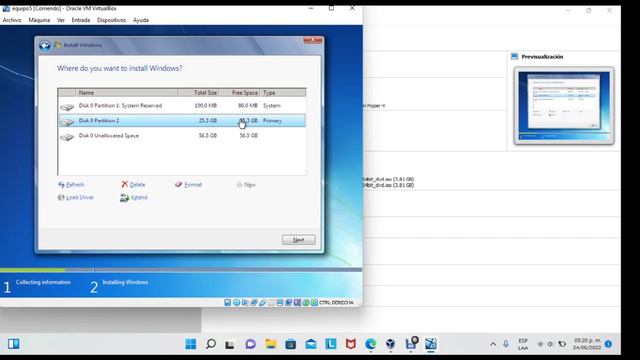Open VirtualBox Manager from taskbar
The height and width of the screenshot is (360, 640).
coord(391,344)
